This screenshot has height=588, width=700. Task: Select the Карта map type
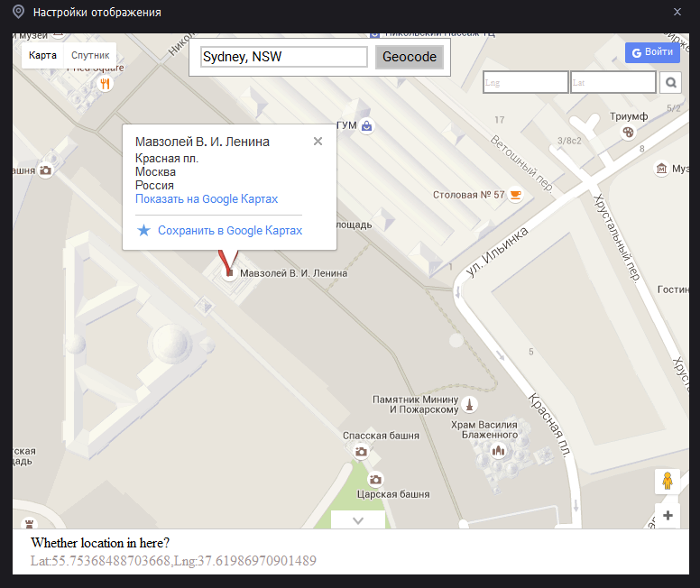tap(43, 55)
